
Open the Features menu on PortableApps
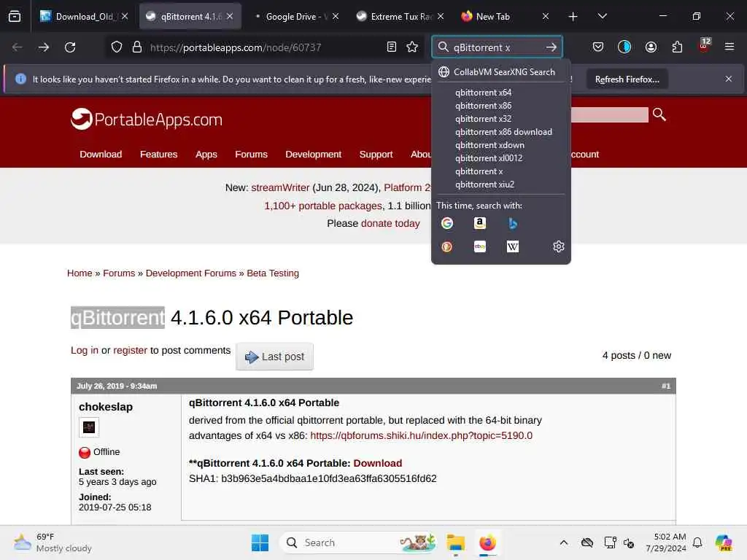click(x=158, y=155)
